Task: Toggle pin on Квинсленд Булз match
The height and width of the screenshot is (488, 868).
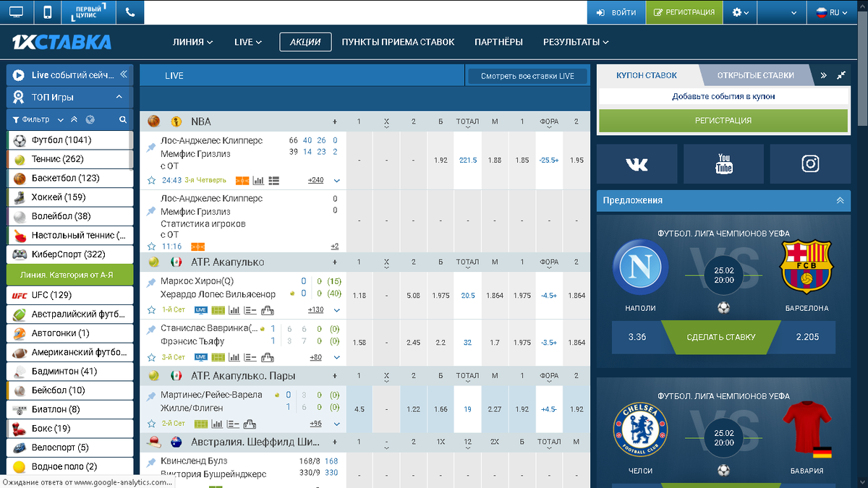Action: [x=151, y=463]
